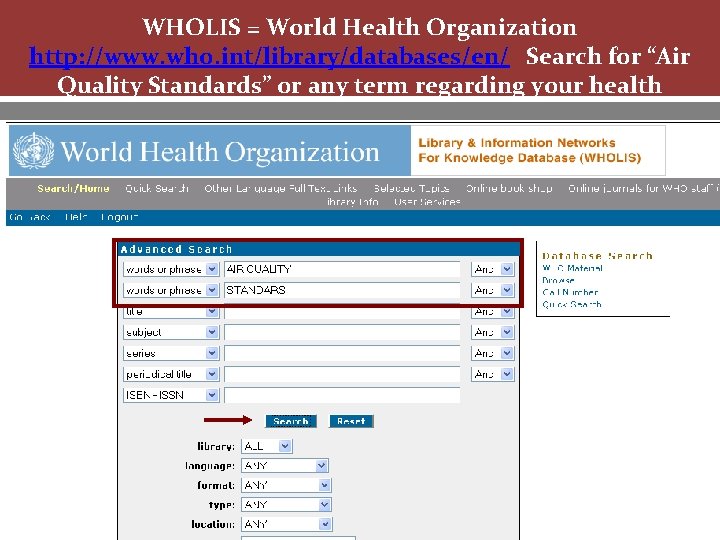Open User Services menu item

[427, 202]
